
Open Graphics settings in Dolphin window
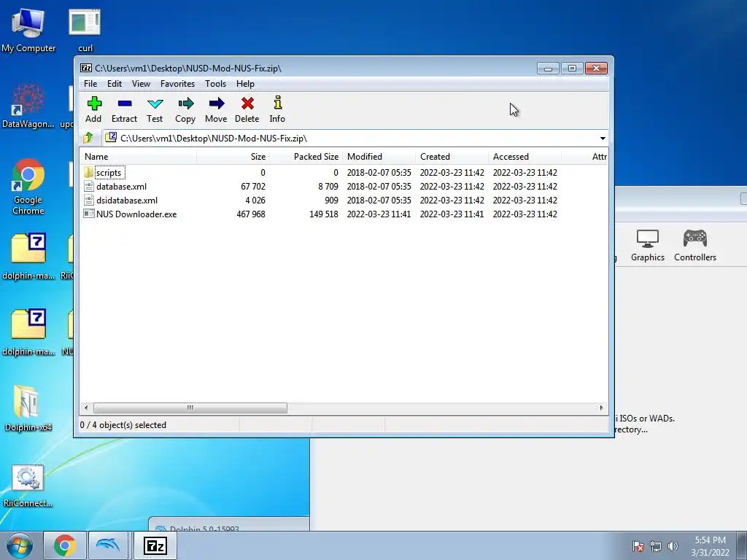pyautogui.click(x=648, y=245)
